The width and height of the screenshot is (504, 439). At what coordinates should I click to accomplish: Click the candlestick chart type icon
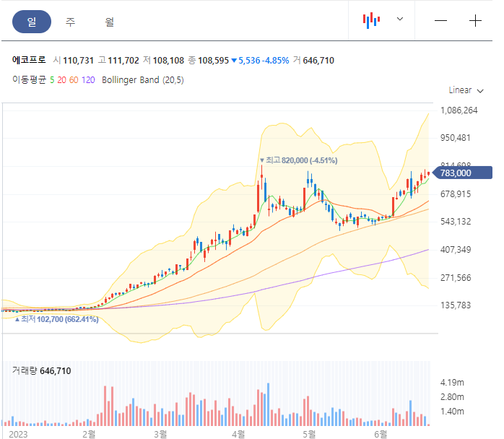click(371, 20)
